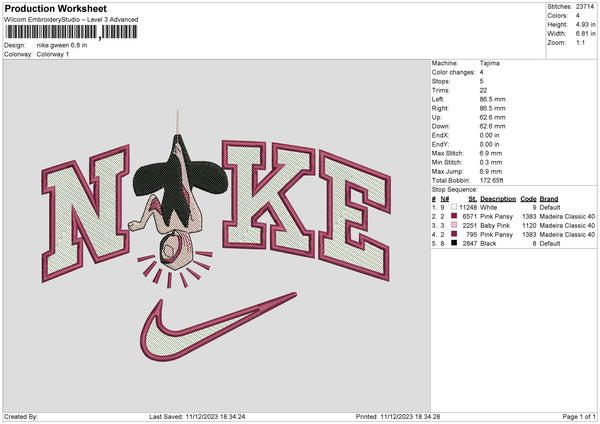600x424 pixels.
Task: Click the EndY value "0.00 in"
Action: [489, 144]
